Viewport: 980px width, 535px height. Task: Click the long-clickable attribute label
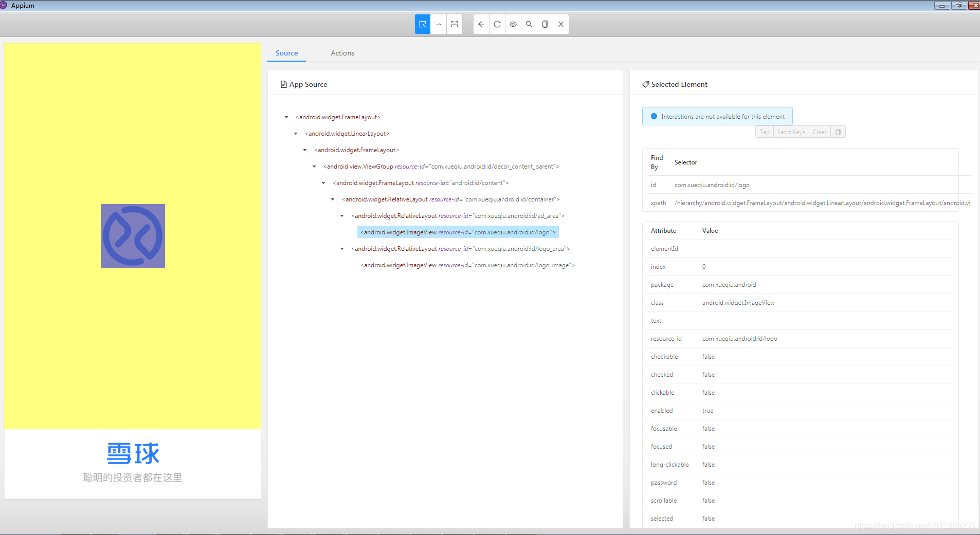point(669,465)
